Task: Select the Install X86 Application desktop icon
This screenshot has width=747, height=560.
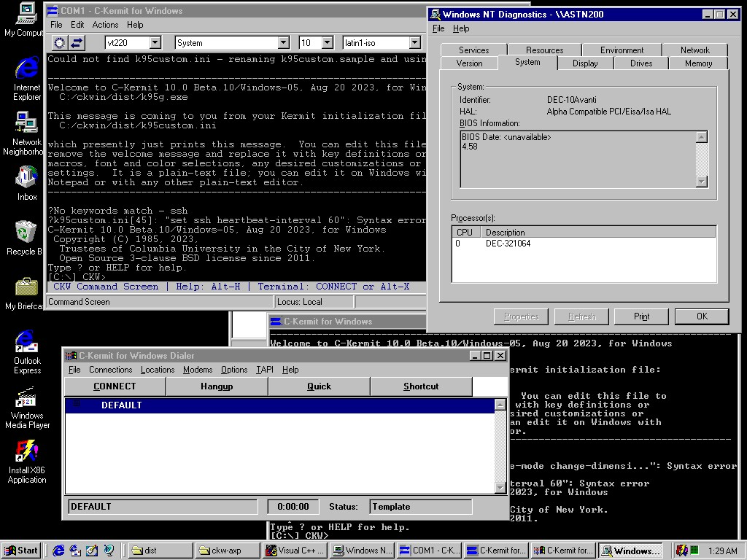Action: point(27,462)
